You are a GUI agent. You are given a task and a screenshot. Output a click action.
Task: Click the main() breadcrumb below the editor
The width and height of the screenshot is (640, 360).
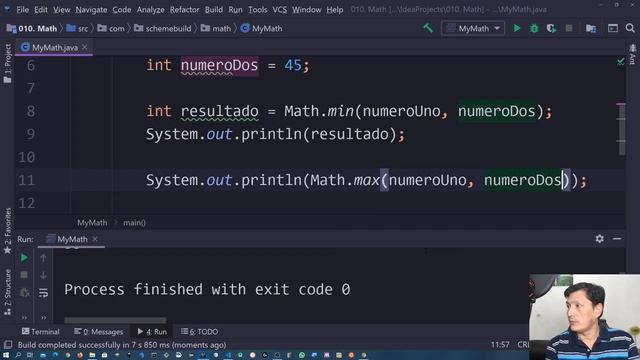tap(134, 222)
